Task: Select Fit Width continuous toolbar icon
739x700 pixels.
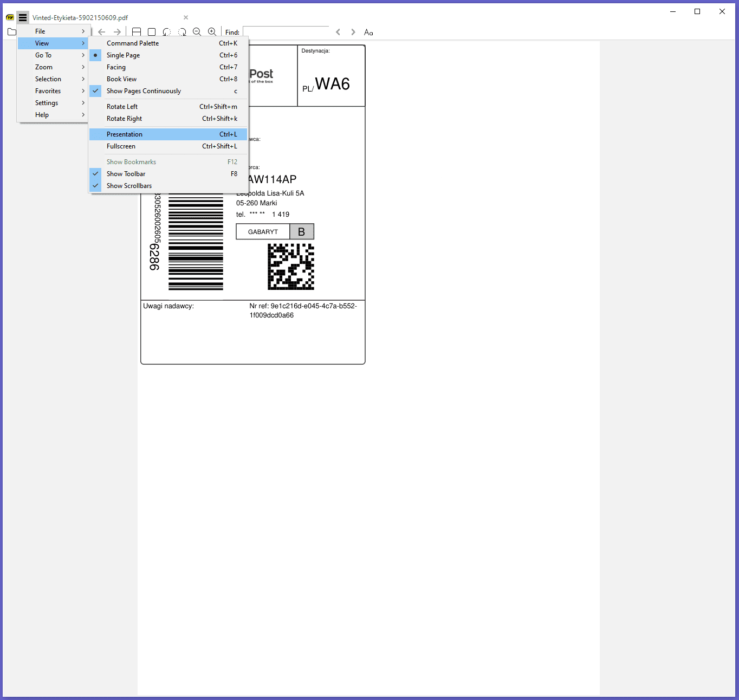Action: (137, 32)
